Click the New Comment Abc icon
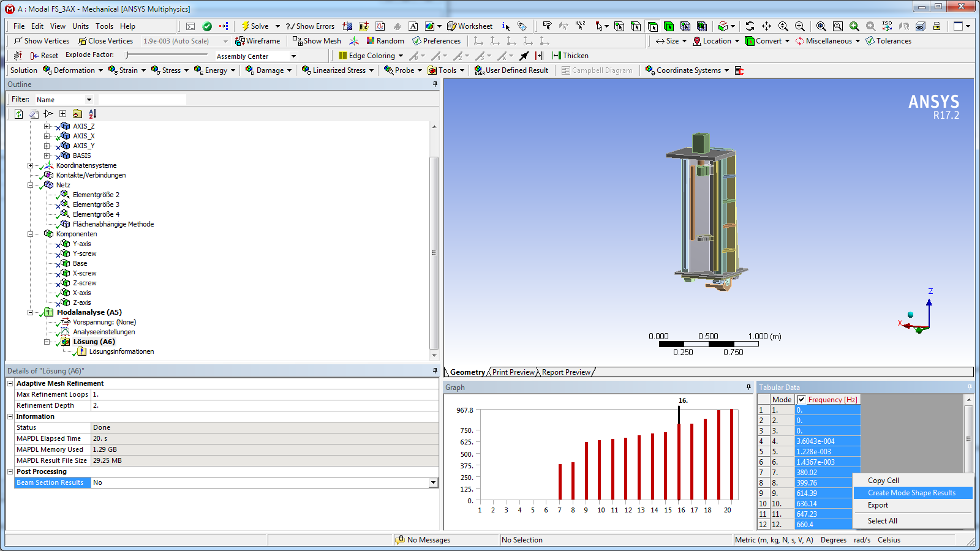The width and height of the screenshot is (980, 551). pyautogui.click(x=364, y=26)
